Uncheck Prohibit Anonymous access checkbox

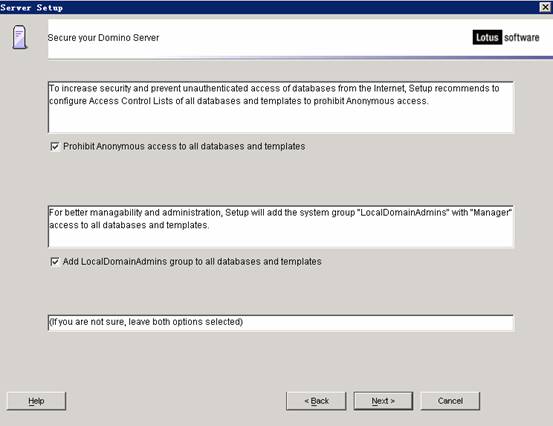tap(55, 146)
